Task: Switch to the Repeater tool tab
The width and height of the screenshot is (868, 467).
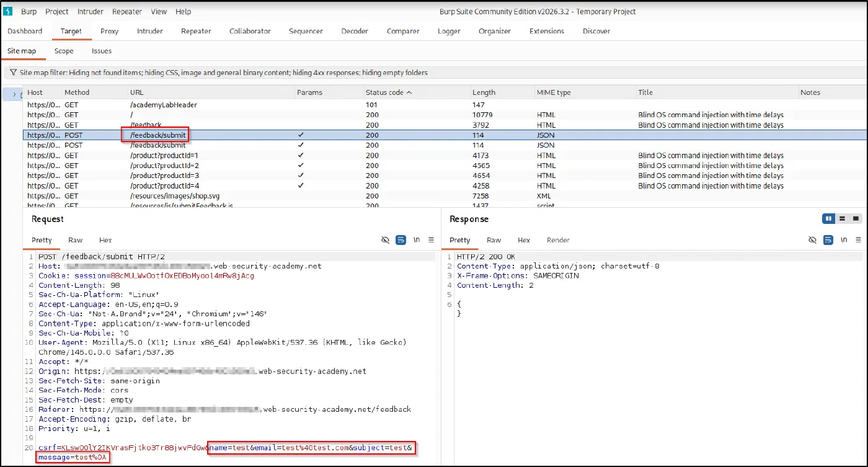Action: (196, 31)
